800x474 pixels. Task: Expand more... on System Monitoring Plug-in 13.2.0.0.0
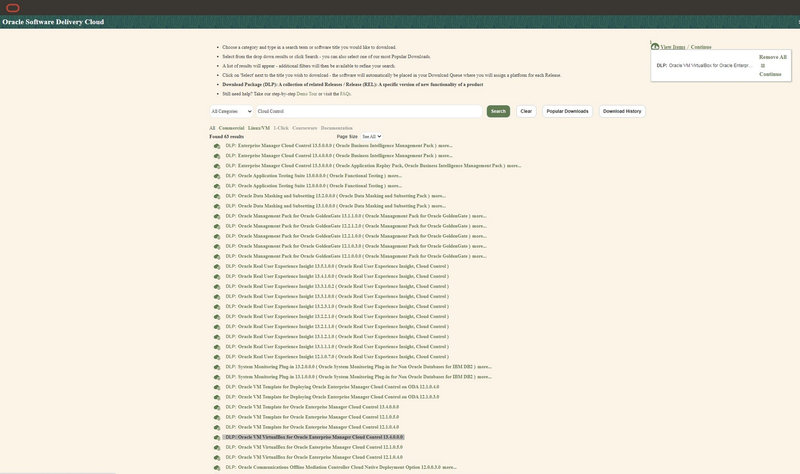tap(484, 367)
